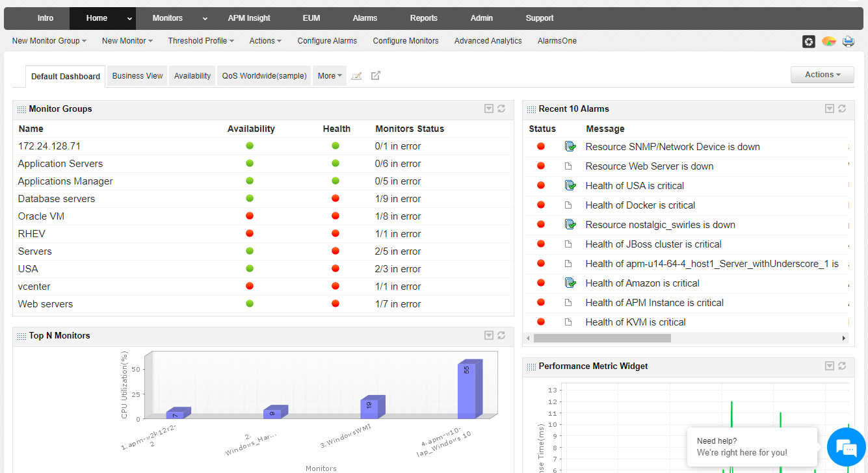Open the Advanced Analytics link
The height and width of the screenshot is (473, 868).
pos(488,40)
